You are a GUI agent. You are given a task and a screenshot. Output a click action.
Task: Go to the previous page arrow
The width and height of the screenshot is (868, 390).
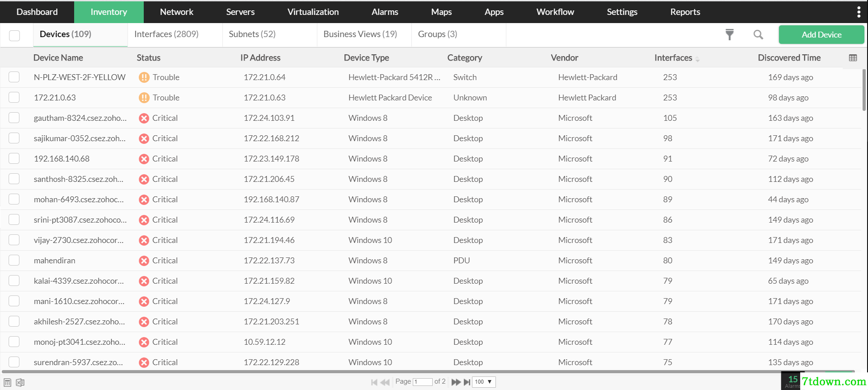385,382
